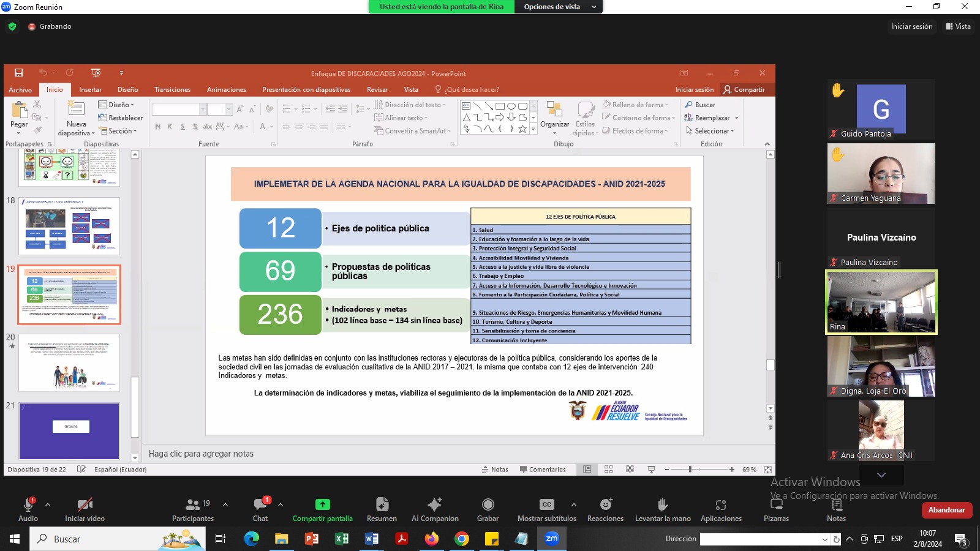Open Estilos rápidos gallery

coord(585,119)
